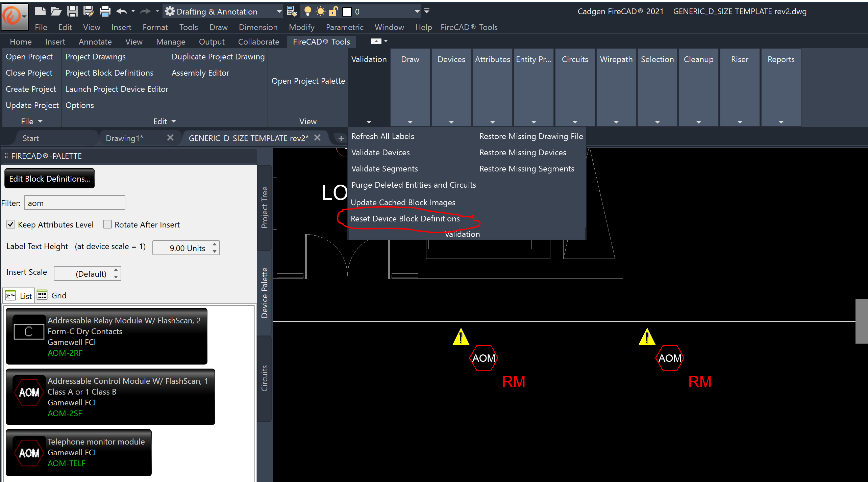Screen dimensions: 868x482
Task: Create a new drawing with New icon
Action: pyautogui.click(x=40, y=11)
